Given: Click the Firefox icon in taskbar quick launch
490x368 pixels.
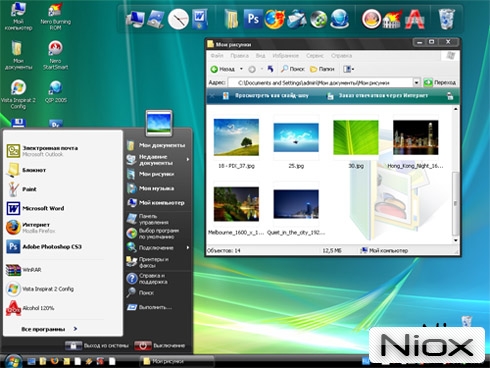Looking at the screenshot, I should tap(54, 361).
